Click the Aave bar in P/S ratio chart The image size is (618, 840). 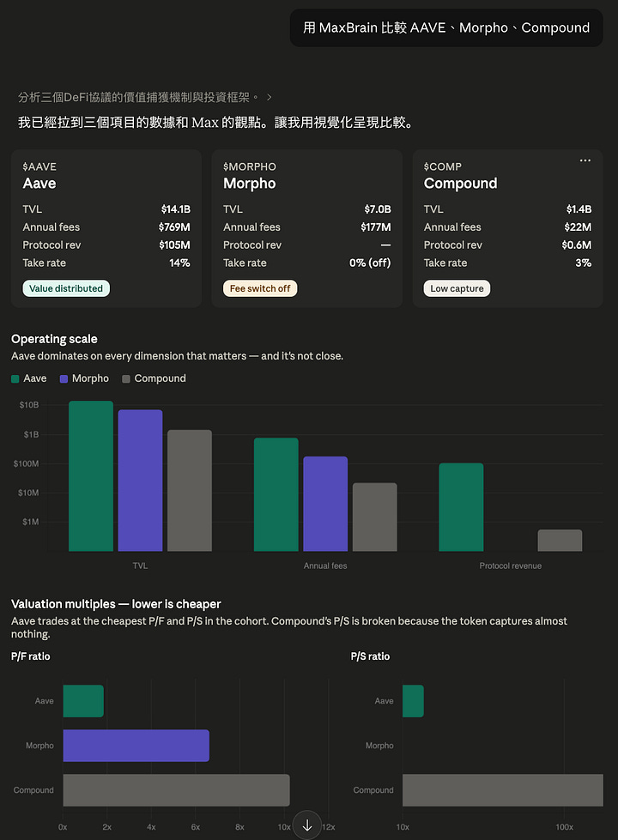[413, 701]
